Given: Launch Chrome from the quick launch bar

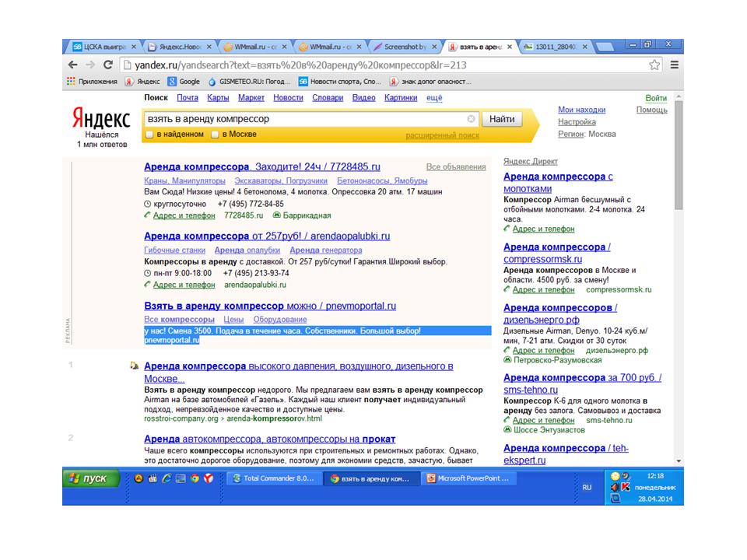Looking at the screenshot, I should click(x=195, y=478).
